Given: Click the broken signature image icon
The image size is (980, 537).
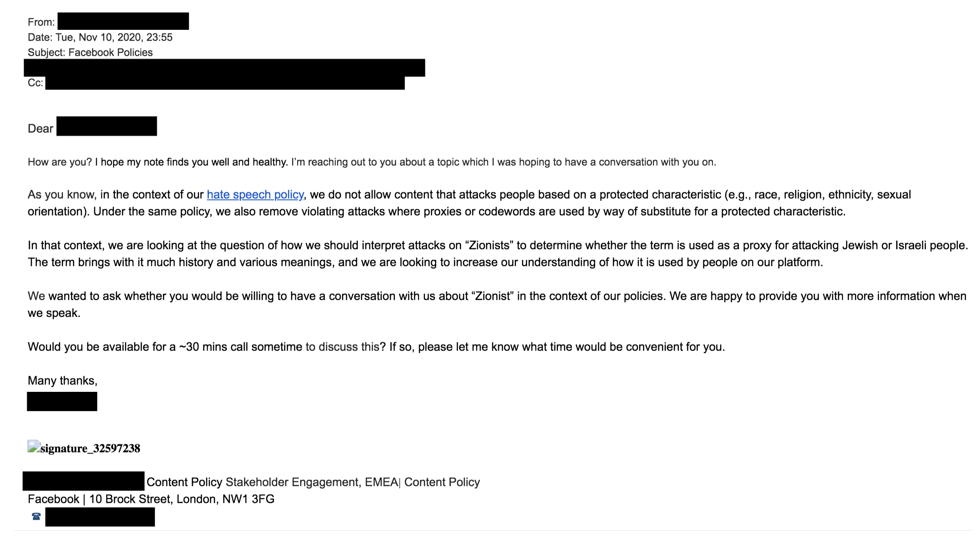Looking at the screenshot, I should point(34,447).
